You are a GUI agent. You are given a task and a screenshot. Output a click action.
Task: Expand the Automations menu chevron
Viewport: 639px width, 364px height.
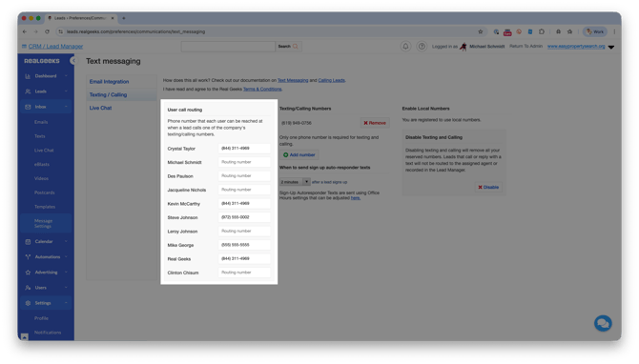[66, 257]
